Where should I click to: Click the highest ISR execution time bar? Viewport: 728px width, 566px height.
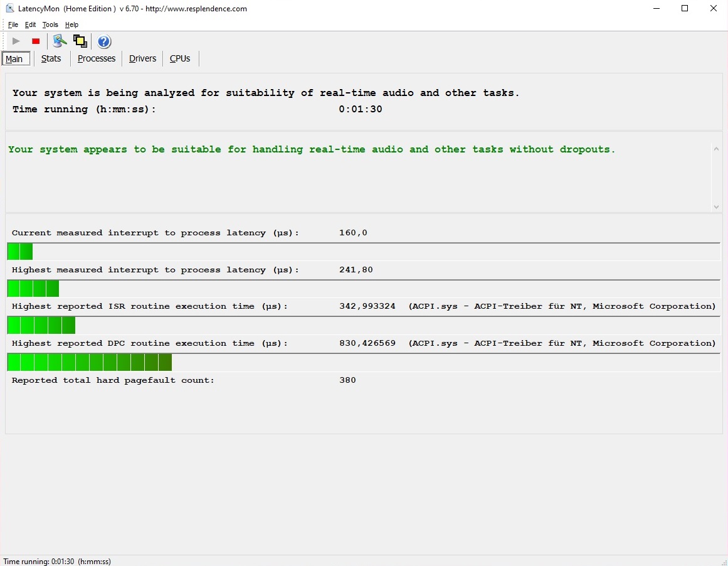364,325
